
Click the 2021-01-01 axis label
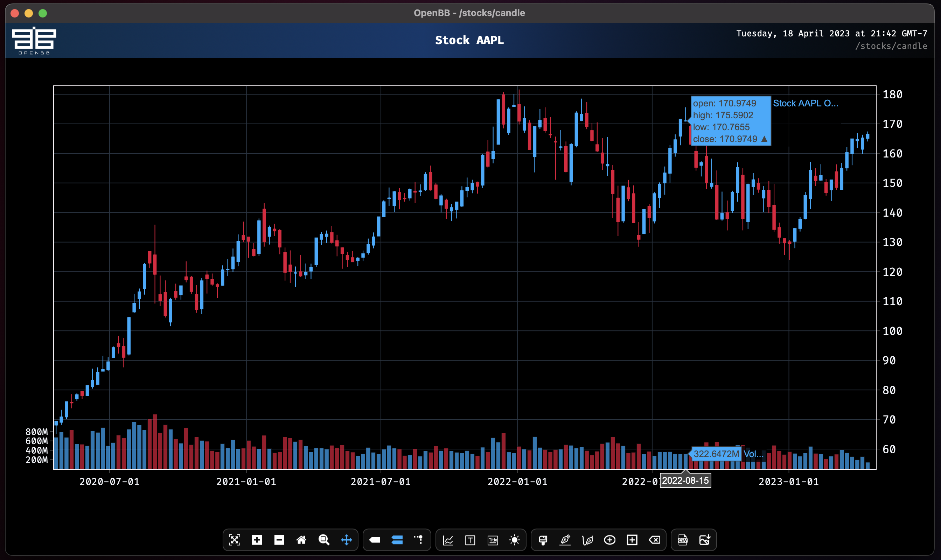tap(246, 482)
